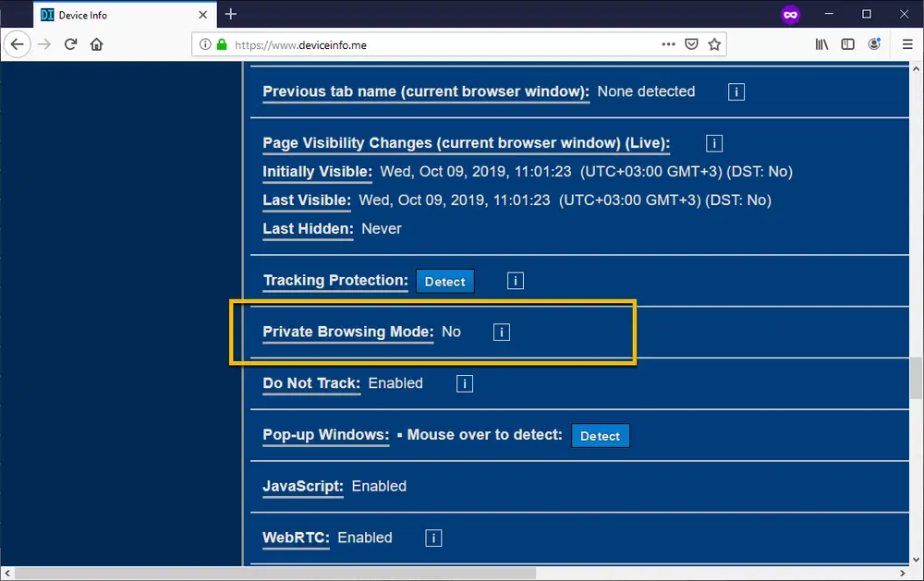Viewport: 924px width, 581px height.
Task: Click the tracking protection shield icon
Action: click(x=691, y=43)
